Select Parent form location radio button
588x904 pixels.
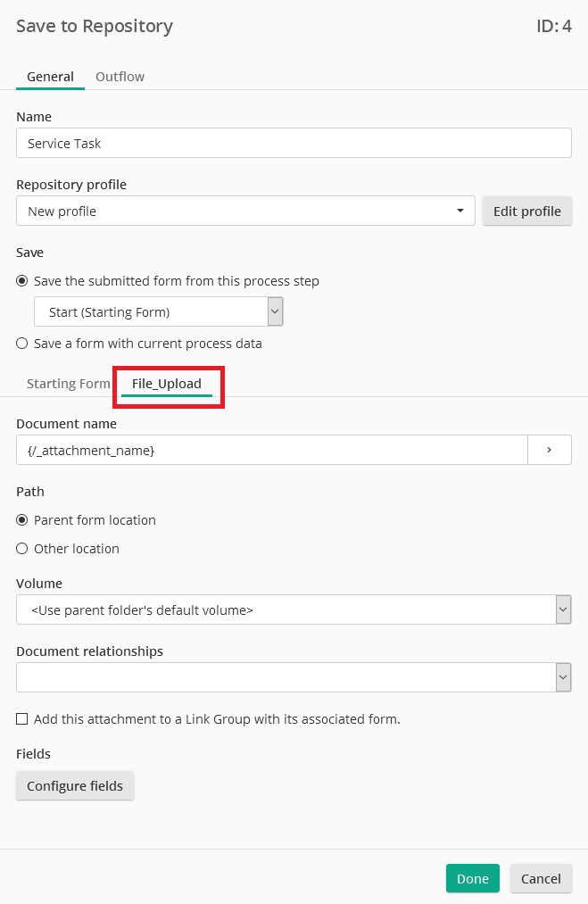coord(22,520)
